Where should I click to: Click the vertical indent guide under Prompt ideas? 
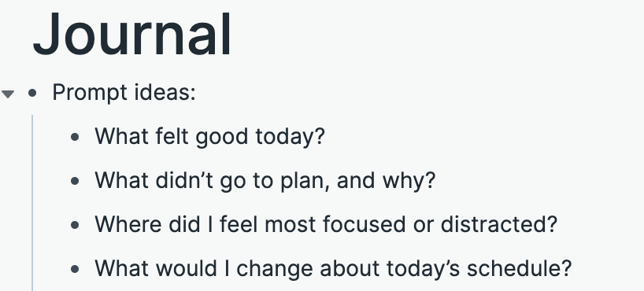(32, 203)
